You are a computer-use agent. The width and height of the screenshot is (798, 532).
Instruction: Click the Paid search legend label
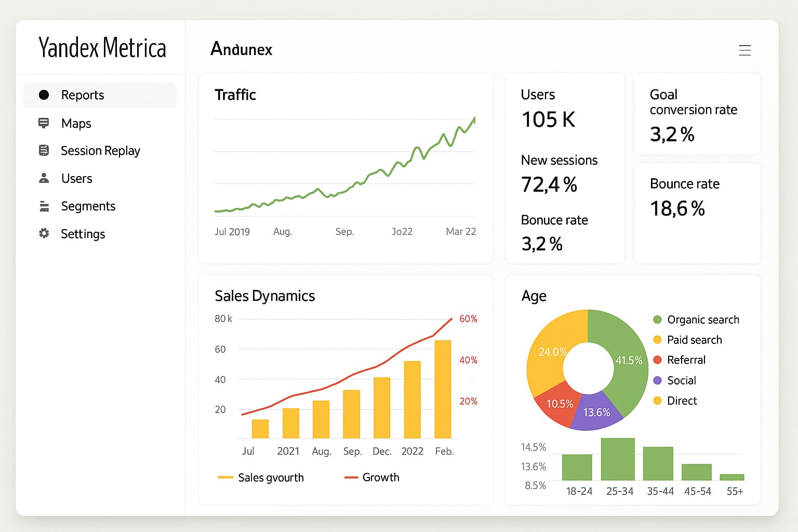(x=695, y=340)
